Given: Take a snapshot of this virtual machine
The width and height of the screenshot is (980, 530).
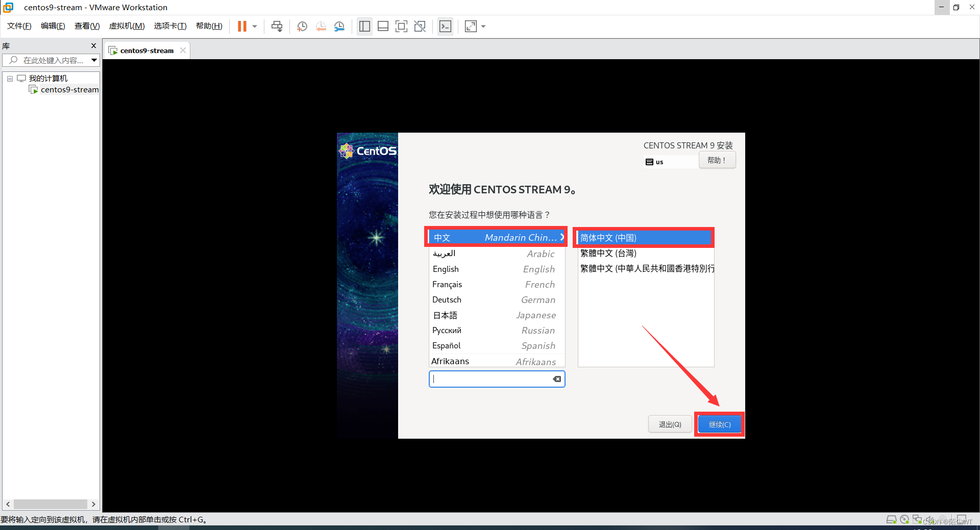Looking at the screenshot, I should [302, 27].
